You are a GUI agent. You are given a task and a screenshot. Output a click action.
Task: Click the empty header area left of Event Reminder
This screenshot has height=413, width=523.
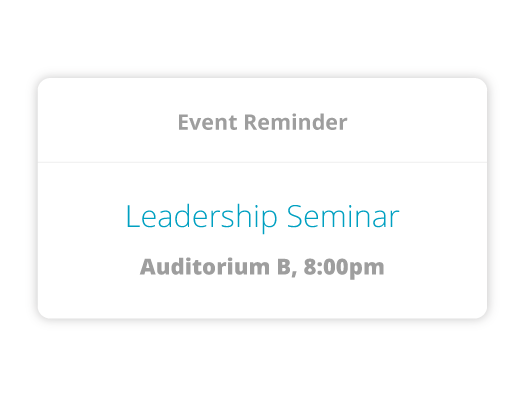(x=108, y=120)
